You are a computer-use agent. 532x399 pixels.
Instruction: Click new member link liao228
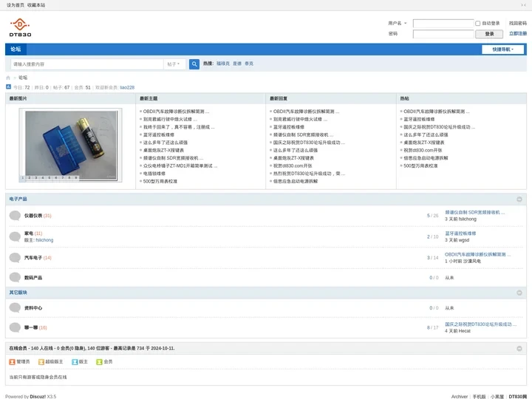[127, 87]
